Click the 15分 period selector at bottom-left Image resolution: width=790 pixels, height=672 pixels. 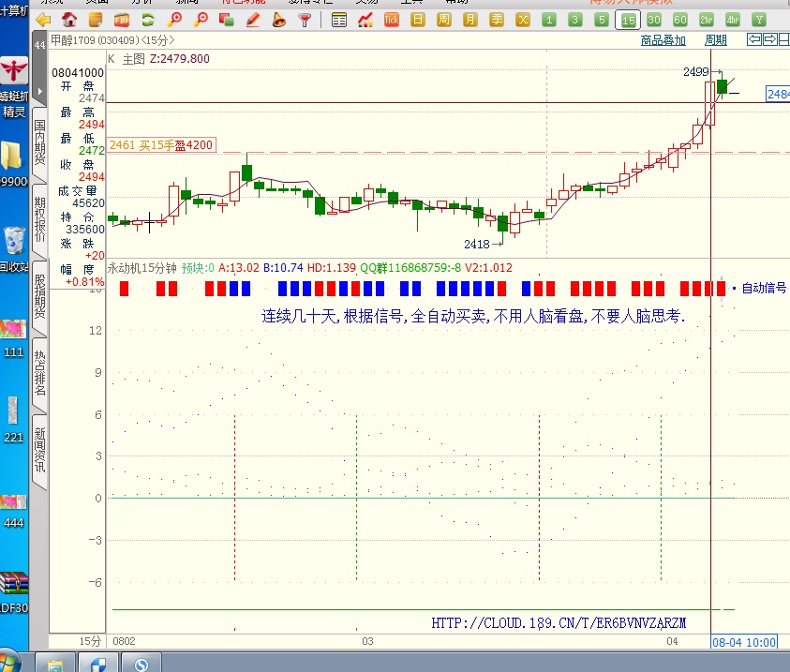(x=89, y=641)
